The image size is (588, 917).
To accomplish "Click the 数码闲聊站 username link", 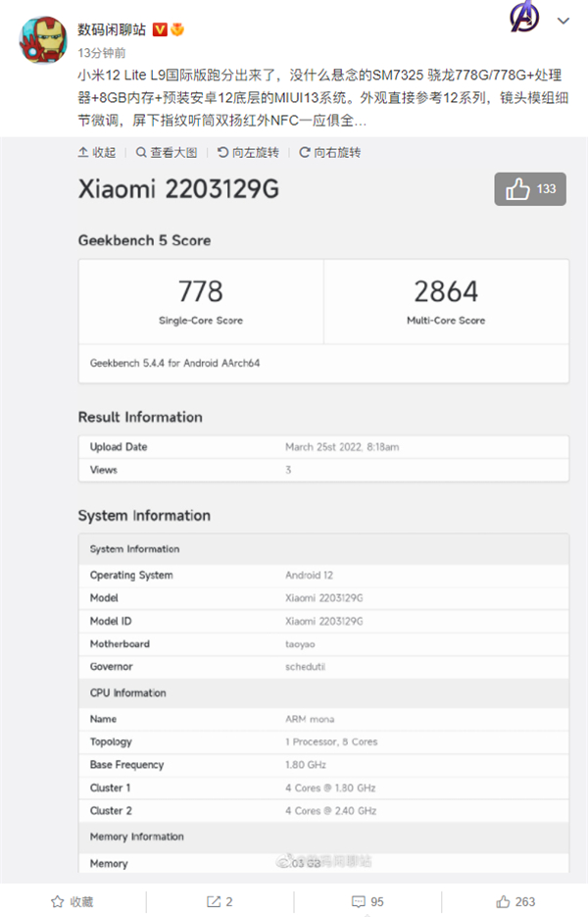I will pyautogui.click(x=111, y=29).
